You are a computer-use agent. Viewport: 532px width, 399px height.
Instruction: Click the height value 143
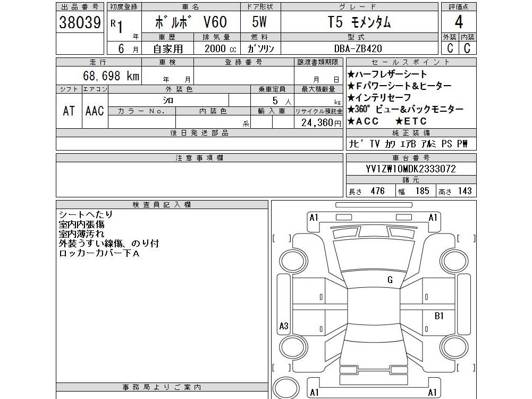pyautogui.click(x=465, y=191)
